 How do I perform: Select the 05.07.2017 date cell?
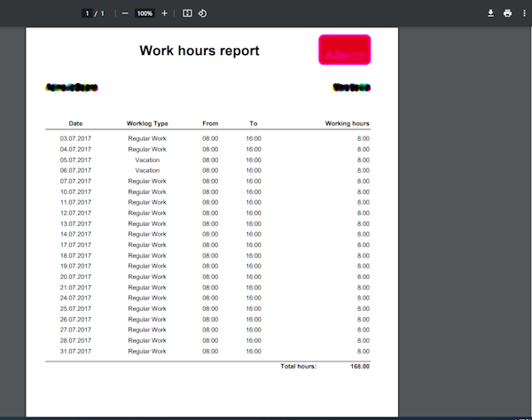pos(75,159)
